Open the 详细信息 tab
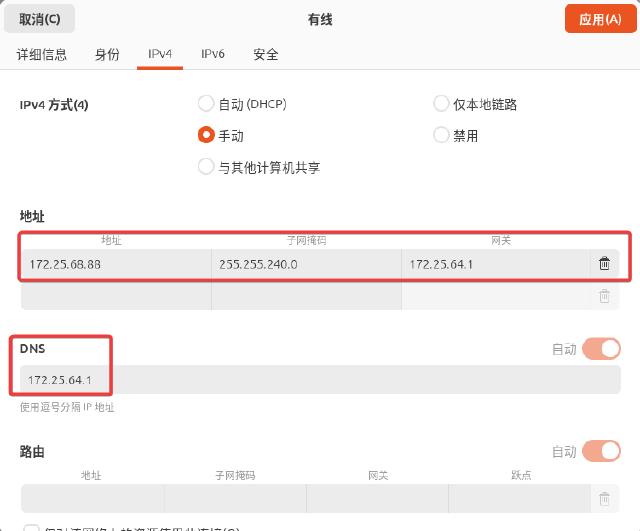 click(42, 54)
